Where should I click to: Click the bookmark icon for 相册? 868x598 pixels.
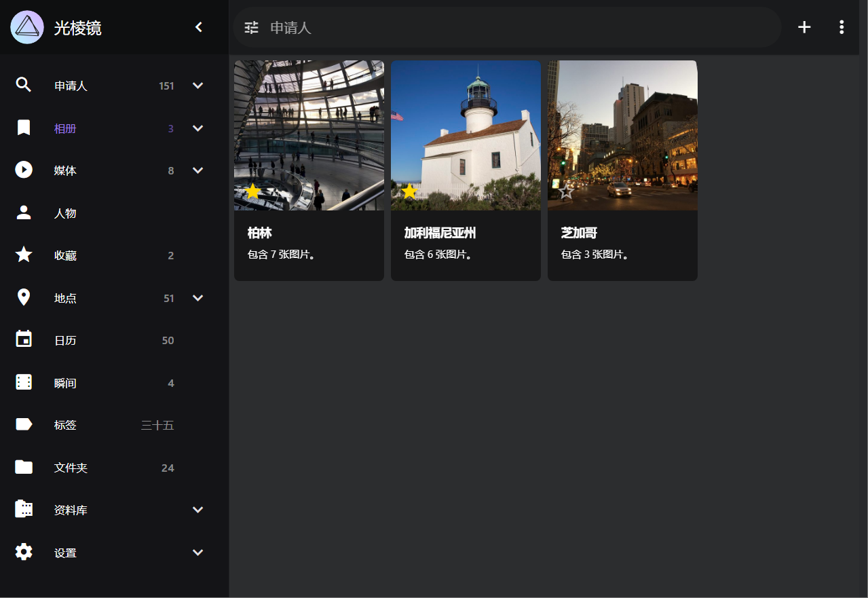(24, 128)
